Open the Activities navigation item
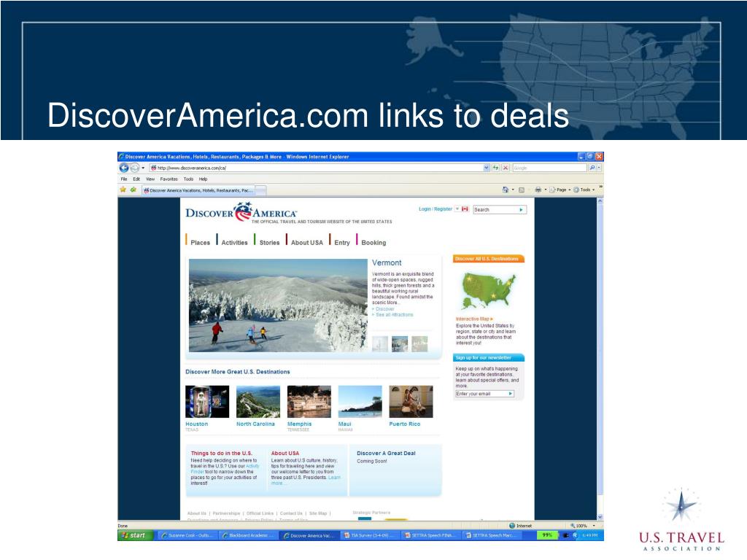This screenshot has height=560, width=747. (x=234, y=242)
